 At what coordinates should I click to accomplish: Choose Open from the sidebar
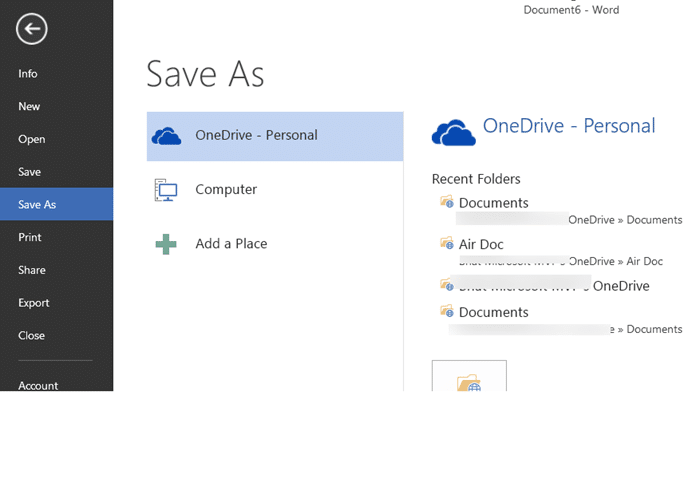pyautogui.click(x=32, y=139)
